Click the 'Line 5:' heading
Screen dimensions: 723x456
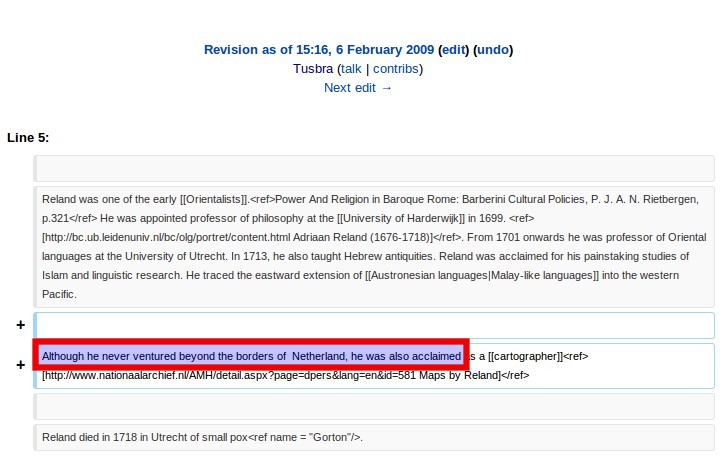point(28,137)
